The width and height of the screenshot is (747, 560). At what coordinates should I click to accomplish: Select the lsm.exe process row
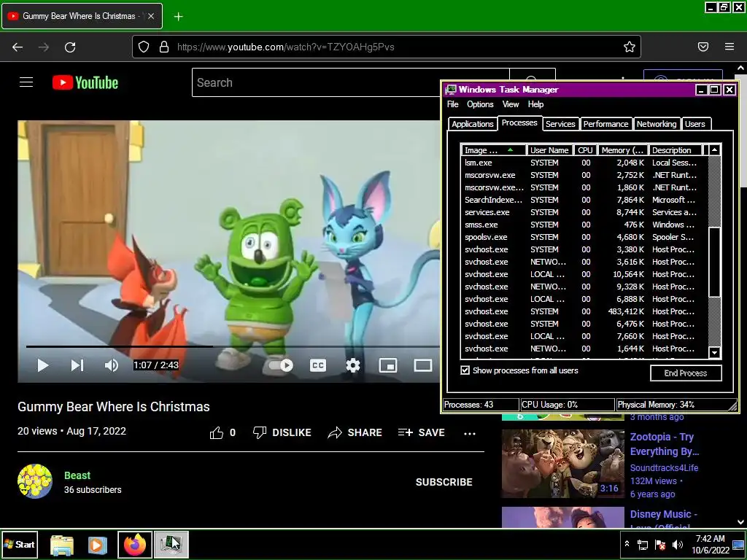pyautogui.click(x=584, y=163)
